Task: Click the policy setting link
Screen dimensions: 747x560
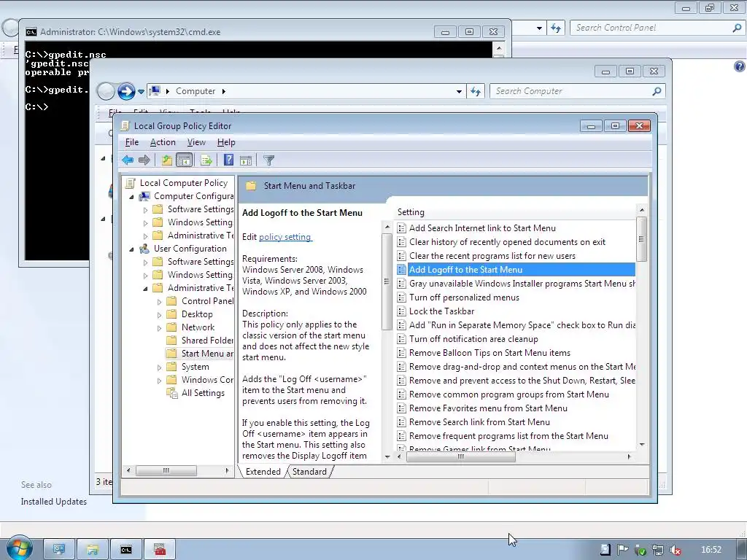Action: (x=285, y=237)
